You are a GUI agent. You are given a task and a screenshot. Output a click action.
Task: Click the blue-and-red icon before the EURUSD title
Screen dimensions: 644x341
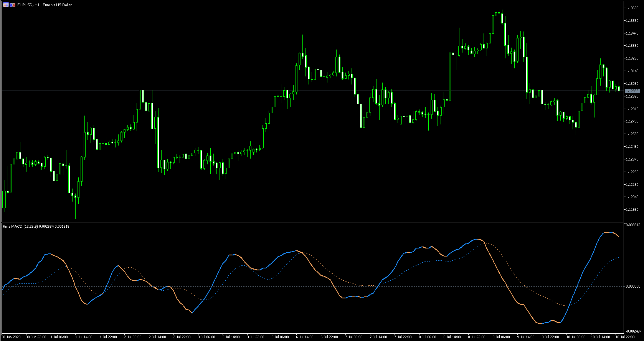point(13,5)
